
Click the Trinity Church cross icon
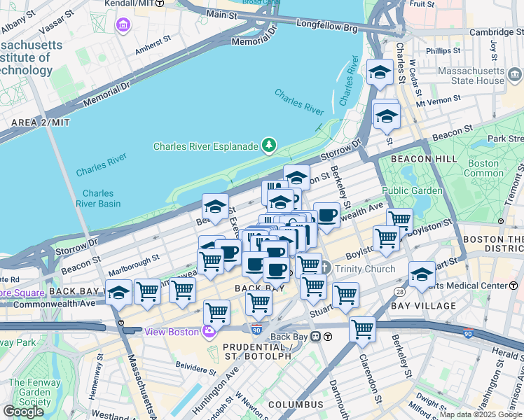325,268
